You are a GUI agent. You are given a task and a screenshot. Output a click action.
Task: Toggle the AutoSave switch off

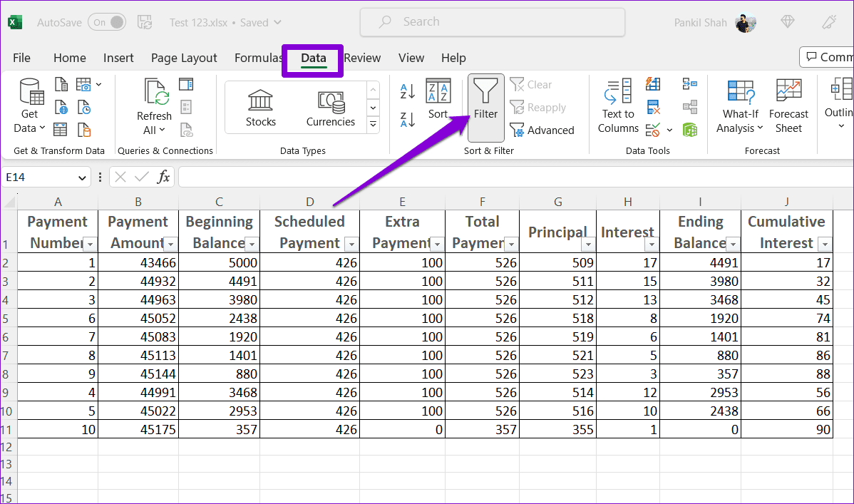[108, 22]
